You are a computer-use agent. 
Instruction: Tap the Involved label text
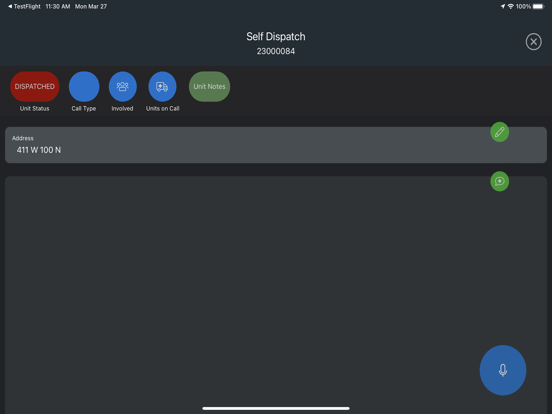[123, 108]
